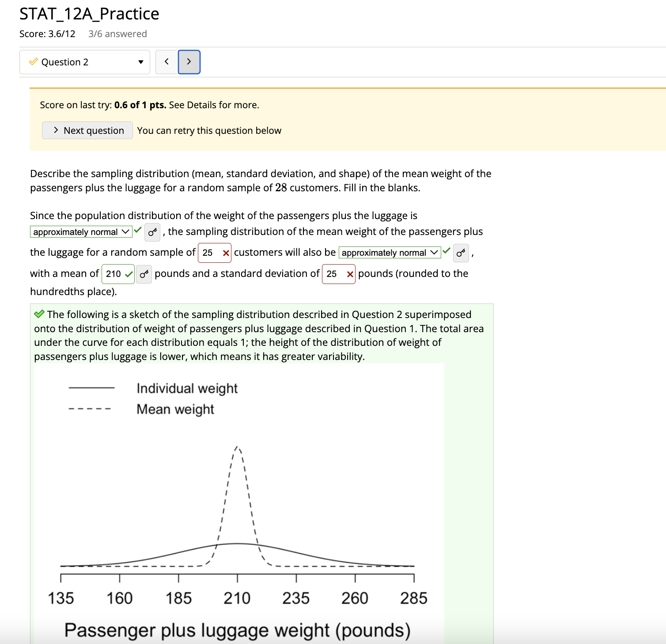Click the Next question button

pos(87,130)
